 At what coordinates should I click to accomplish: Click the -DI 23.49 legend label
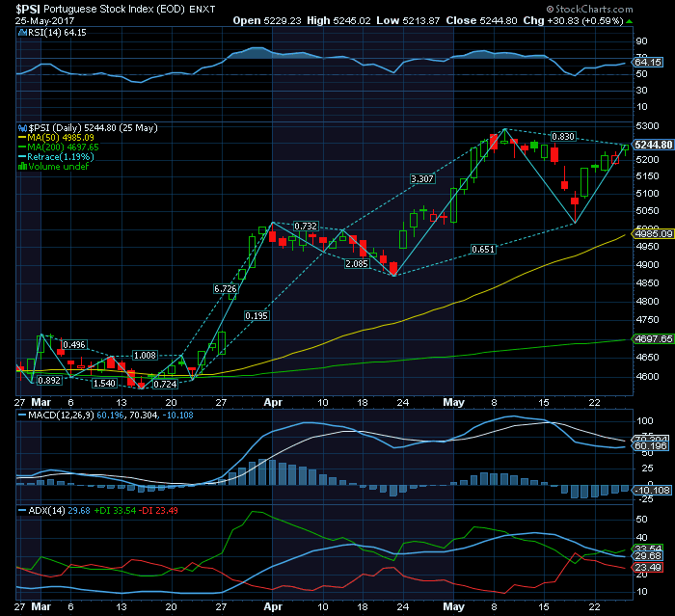[160, 511]
